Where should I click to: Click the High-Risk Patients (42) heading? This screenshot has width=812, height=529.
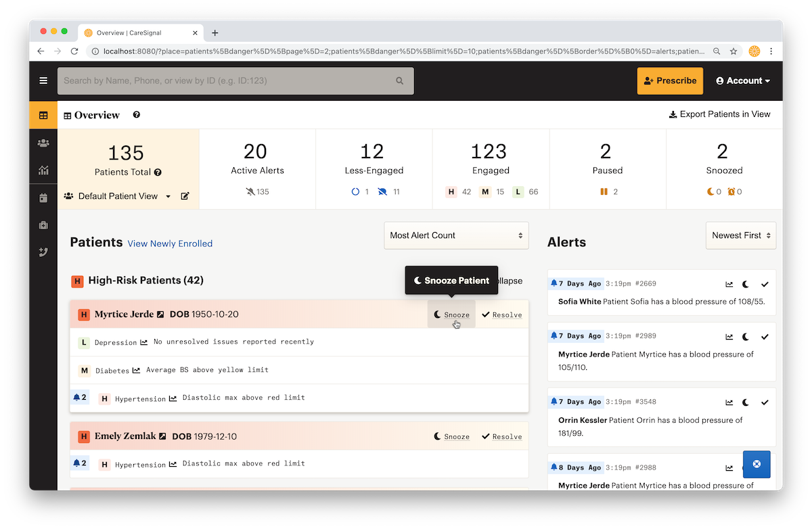145,280
